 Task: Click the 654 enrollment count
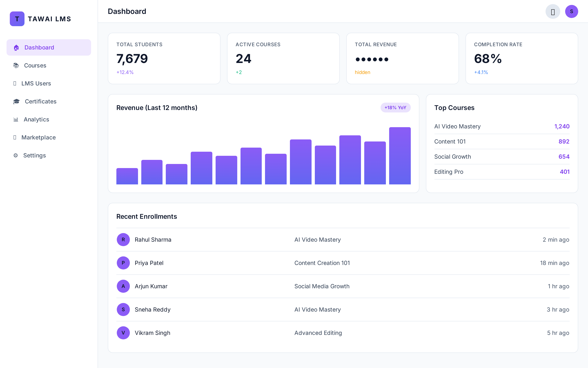click(x=564, y=157)
